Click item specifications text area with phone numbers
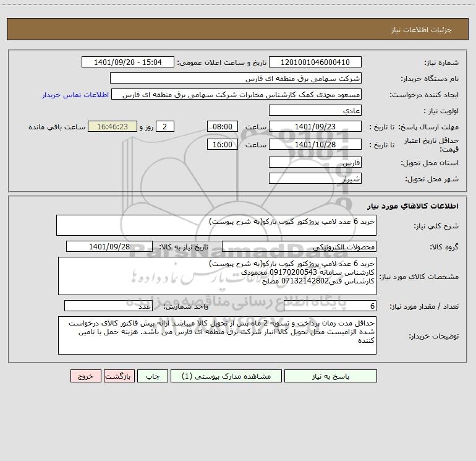The height and width of the screenshot is (461, 476). [x=217, y=276]
